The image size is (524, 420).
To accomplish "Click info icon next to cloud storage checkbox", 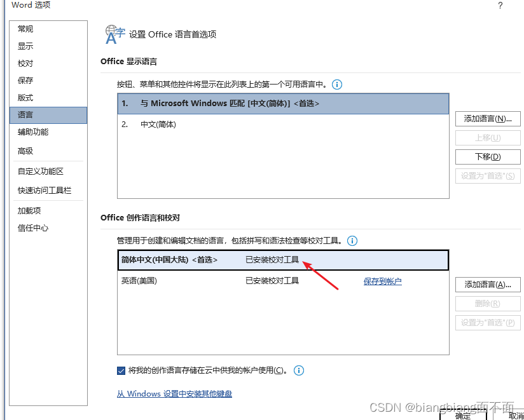I will point(299,370).
